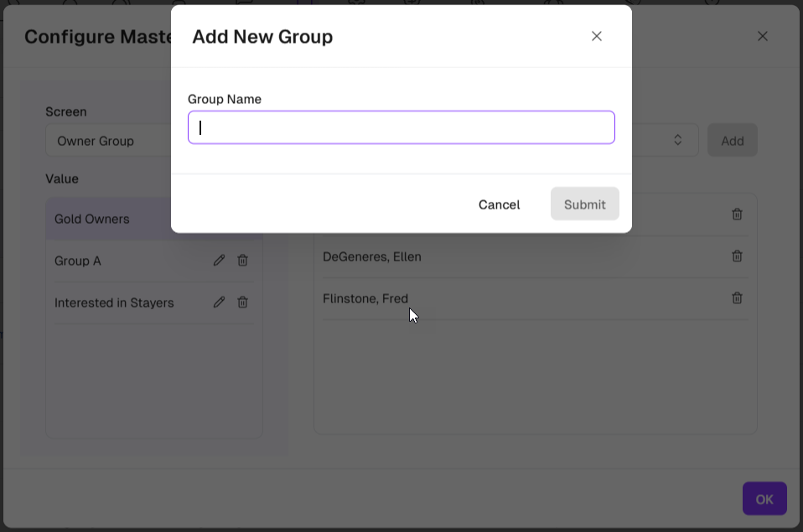Screen dimensions: 803x532
Task: Edit Interested in Stayers via pencil icon
Action: [219, 302]
